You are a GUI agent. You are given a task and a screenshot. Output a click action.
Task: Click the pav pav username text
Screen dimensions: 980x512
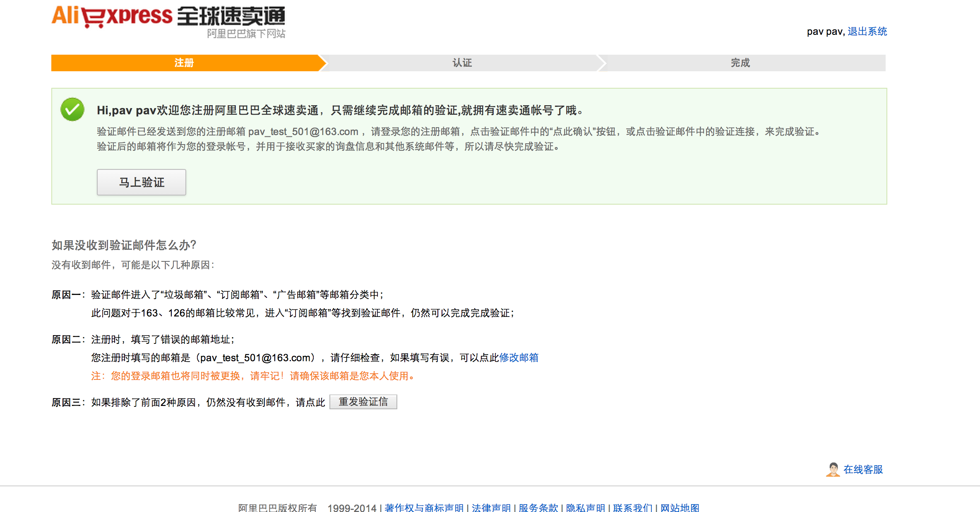tap(824, 31)
